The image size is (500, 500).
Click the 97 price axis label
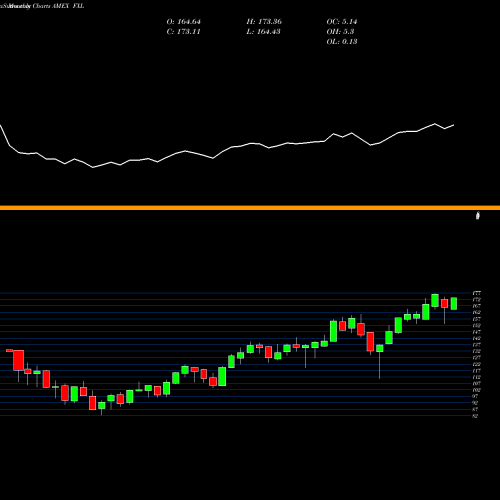pos(476,396)
